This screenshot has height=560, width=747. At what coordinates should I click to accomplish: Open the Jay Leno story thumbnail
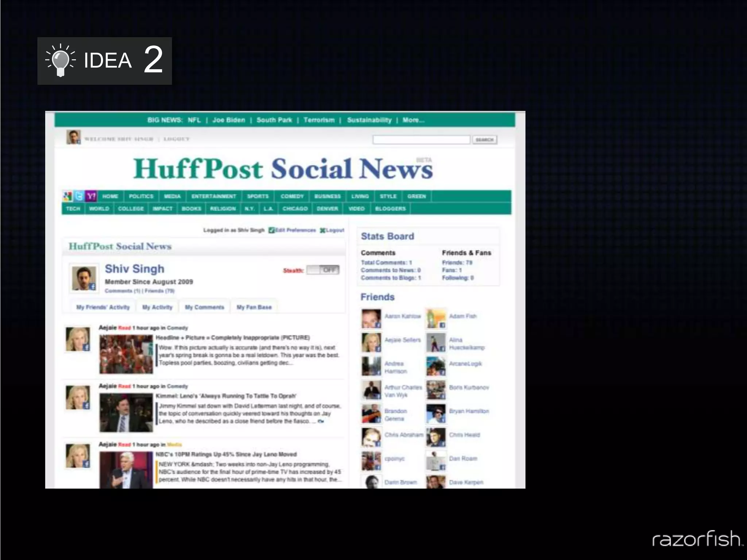(126, 470)
